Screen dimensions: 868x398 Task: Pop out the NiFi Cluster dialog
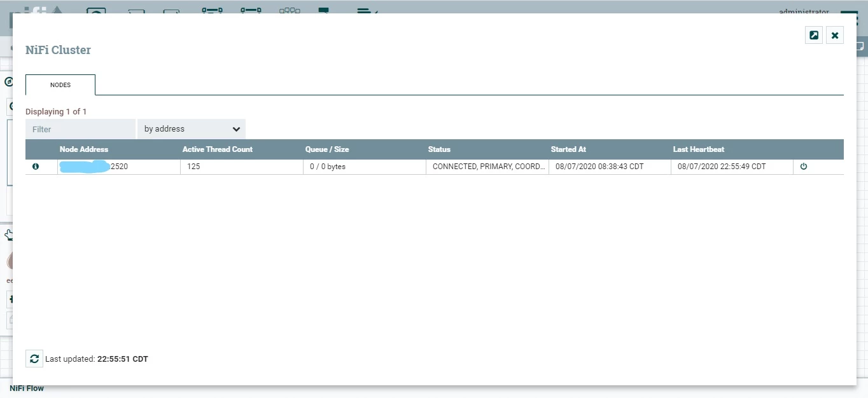pyautogui.click(x=814, y=35)
